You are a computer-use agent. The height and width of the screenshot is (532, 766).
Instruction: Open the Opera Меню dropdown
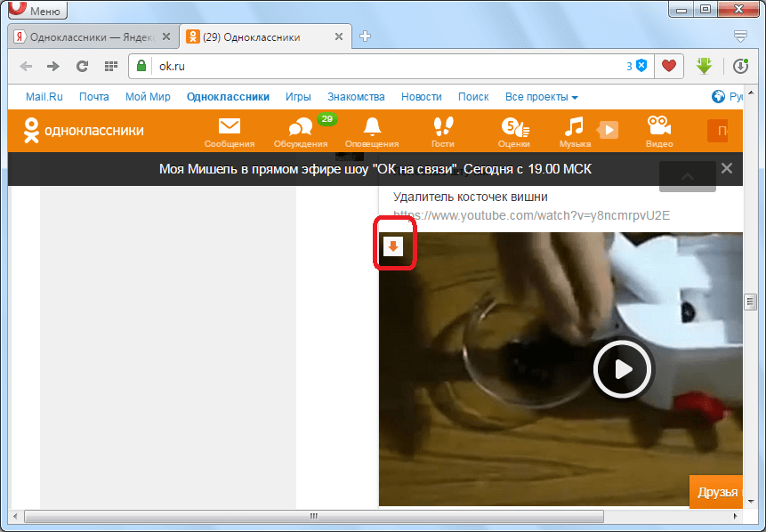34,11
